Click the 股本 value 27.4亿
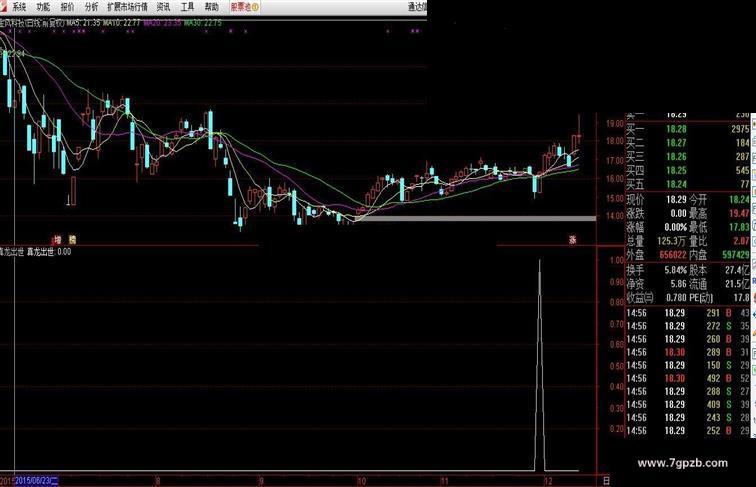The height and width of the screenshot is (487, 756). pos(737,270)
